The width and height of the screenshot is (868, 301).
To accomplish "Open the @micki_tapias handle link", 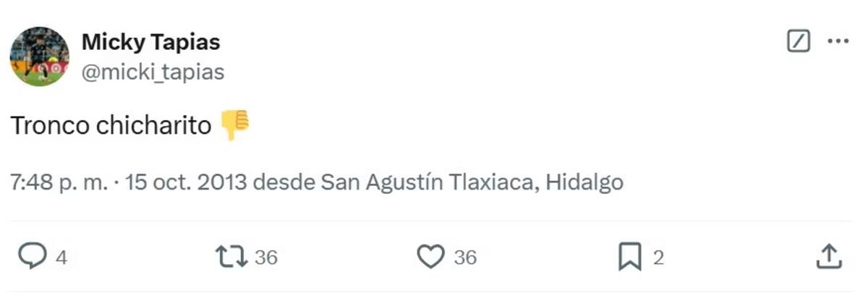I will pos(153,72).
